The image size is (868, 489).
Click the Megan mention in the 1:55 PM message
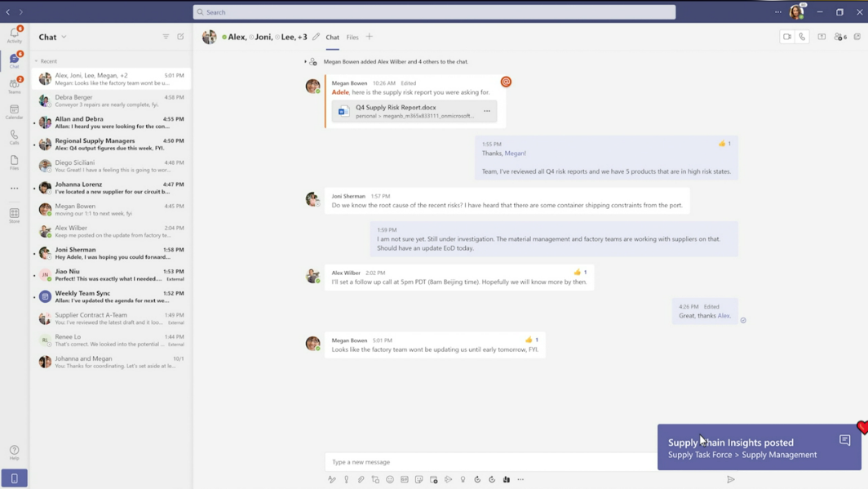click(x=515, y=153)
